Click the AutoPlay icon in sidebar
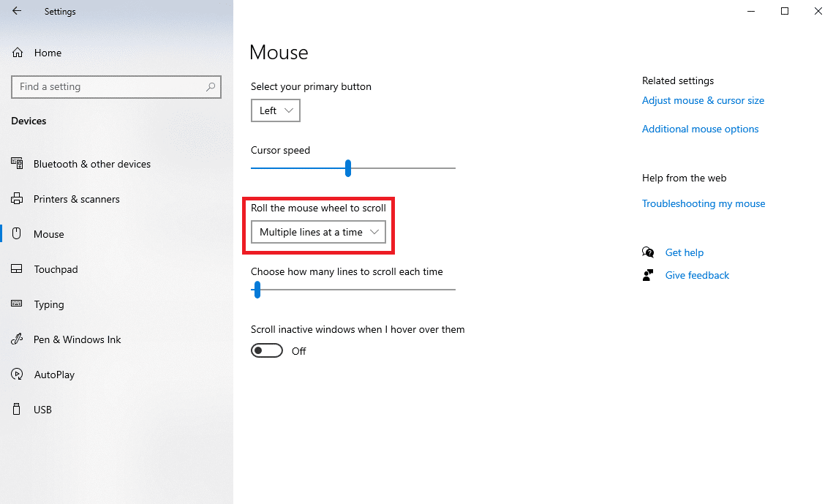833x504 pixels. click(x=17, y=374)
